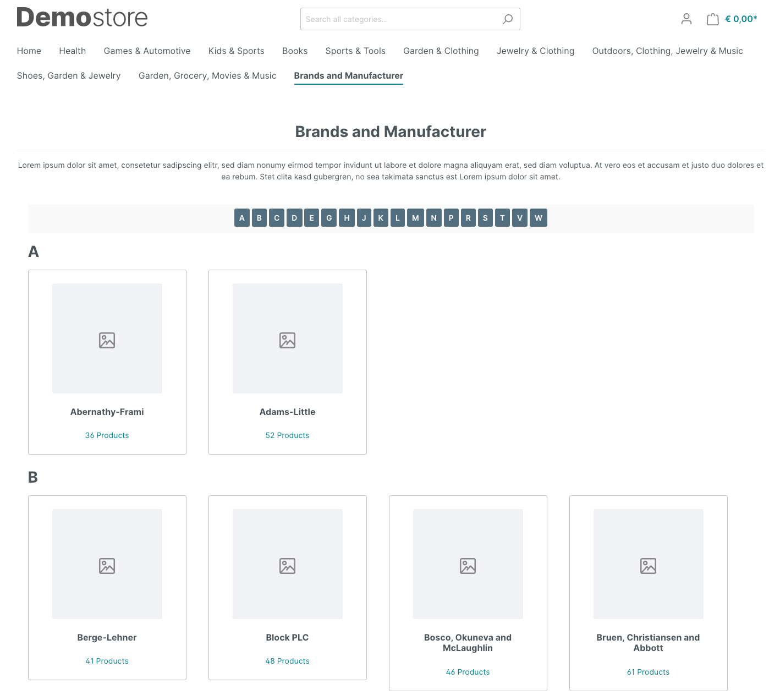Click Abernathy-Frami placeholder image

pyautogui.click(x=107, y=338)
